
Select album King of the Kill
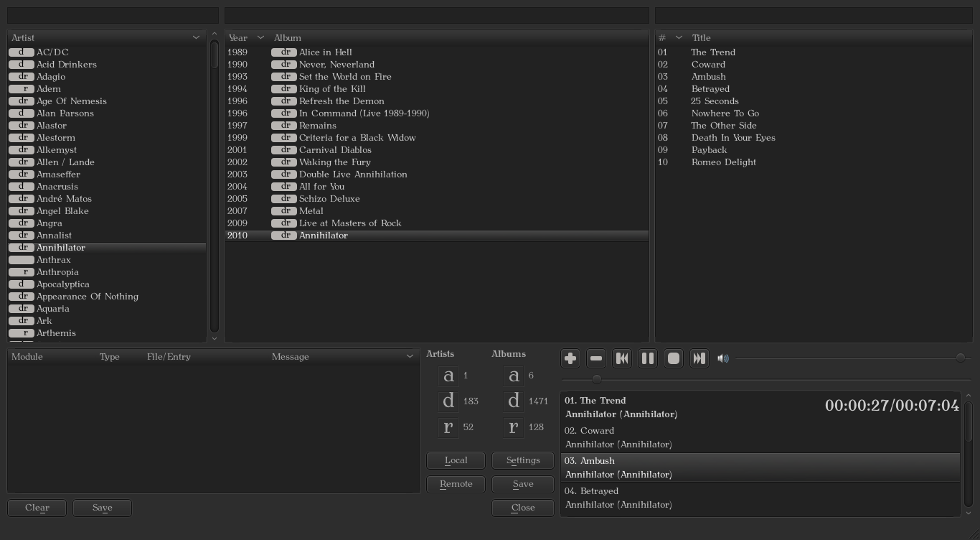[x=437, y=88]
